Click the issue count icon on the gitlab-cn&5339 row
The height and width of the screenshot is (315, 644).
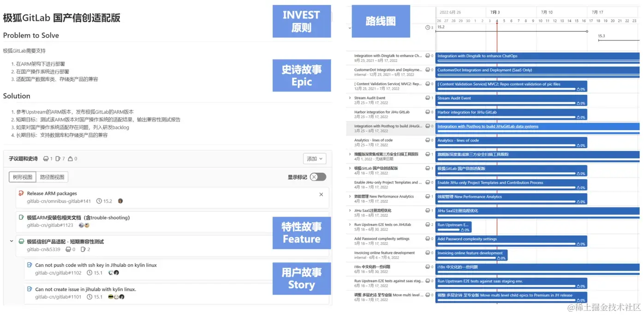[83, 249]
